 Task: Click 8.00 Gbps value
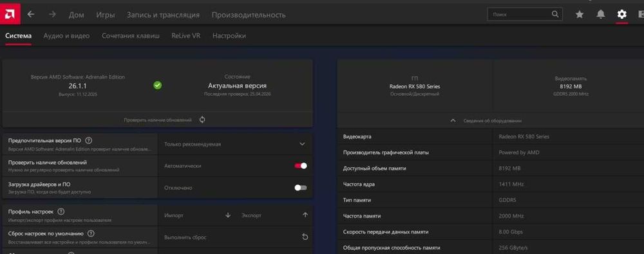point(511,232)
